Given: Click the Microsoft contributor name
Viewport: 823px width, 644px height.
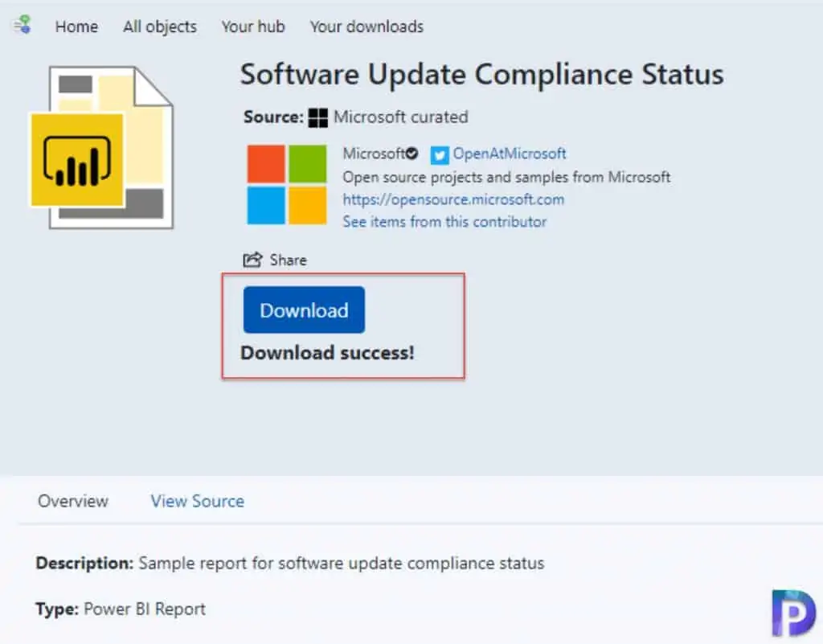Looking at the screenshot, I should point(374,154).
